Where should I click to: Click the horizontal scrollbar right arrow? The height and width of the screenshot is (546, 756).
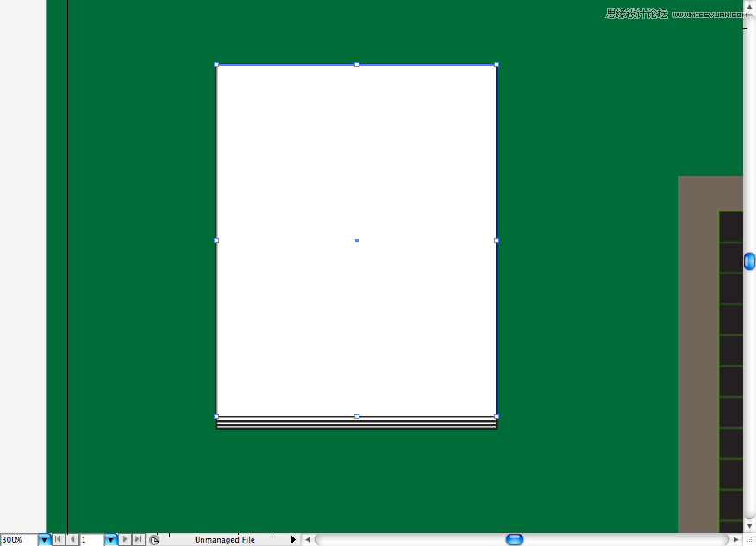point(736,539)
